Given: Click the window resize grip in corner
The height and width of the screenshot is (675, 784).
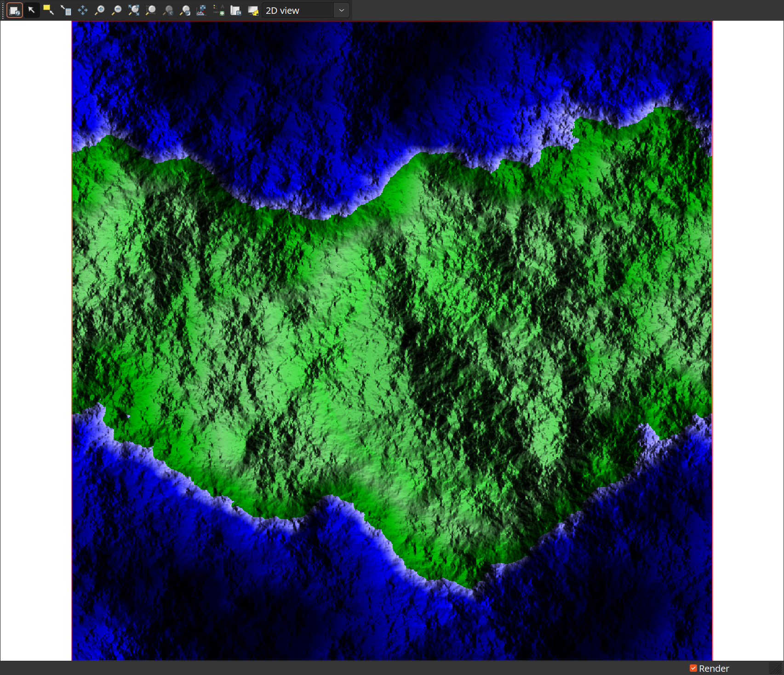Looking at the screenshot, I should click(778, 669).
